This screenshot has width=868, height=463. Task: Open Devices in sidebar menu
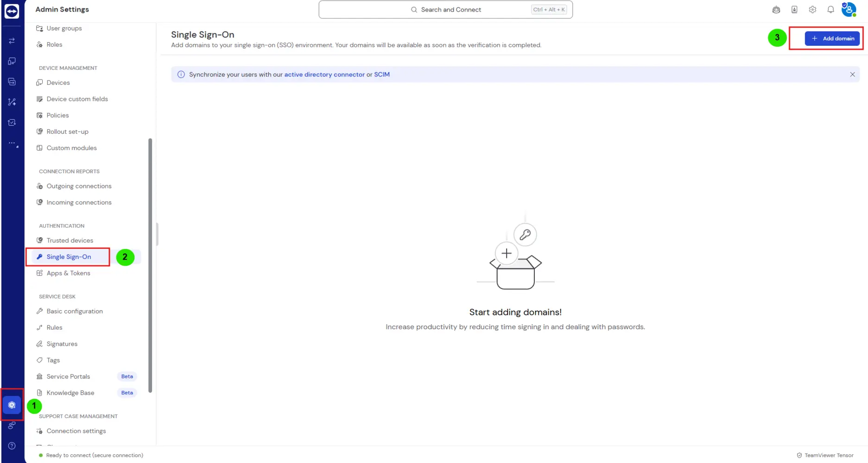[58, 82]
